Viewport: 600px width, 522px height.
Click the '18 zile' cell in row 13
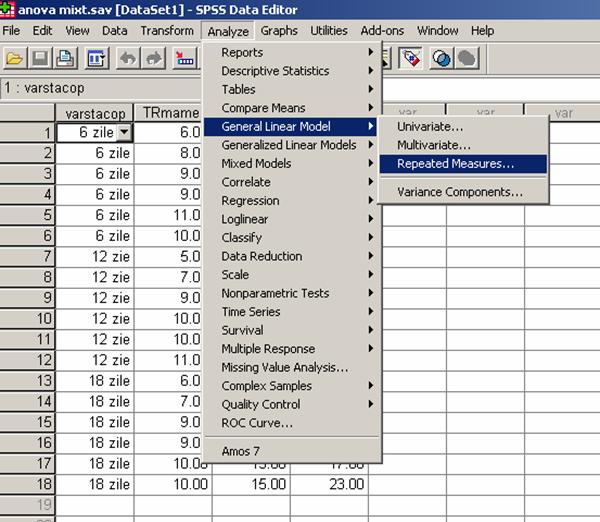(x=95, y=380)
